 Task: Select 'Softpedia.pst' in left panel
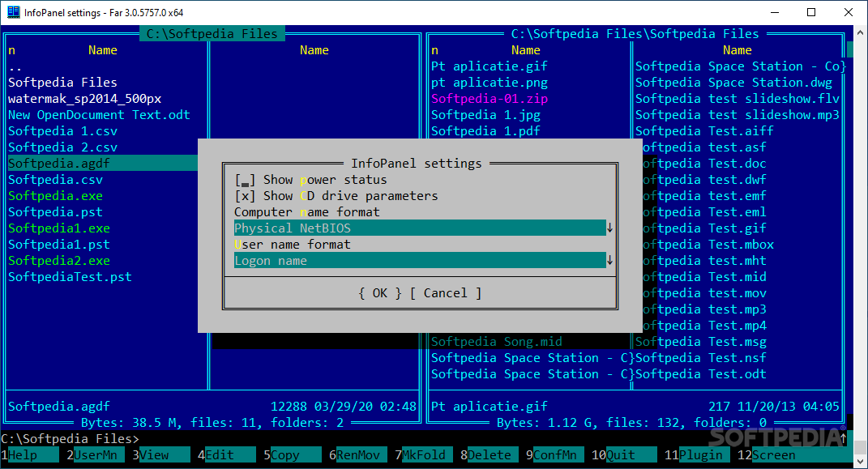[x=55, y=212]
